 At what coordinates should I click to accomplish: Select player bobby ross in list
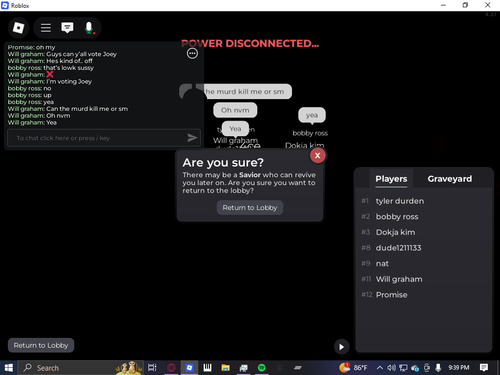[397, 217]
